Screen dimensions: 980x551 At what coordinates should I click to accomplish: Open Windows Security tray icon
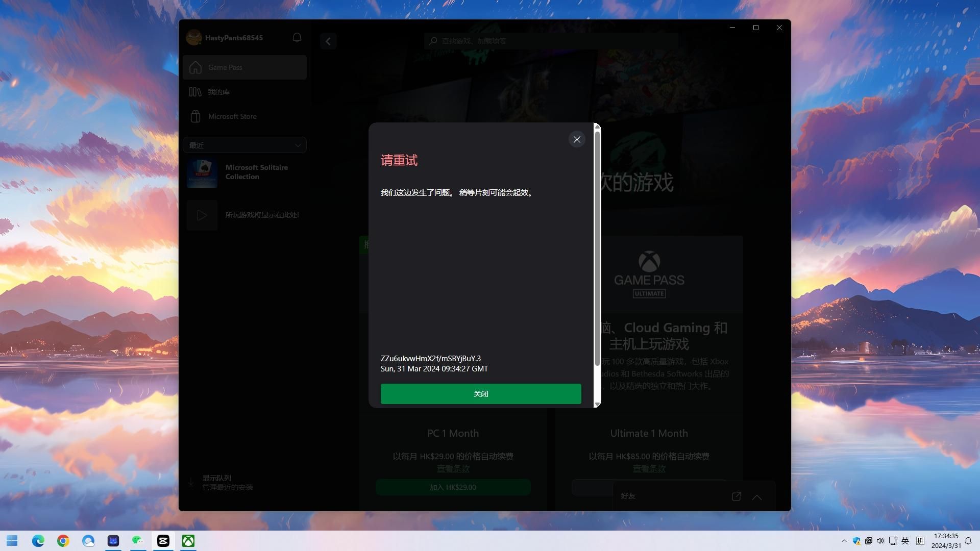point(856,541)
